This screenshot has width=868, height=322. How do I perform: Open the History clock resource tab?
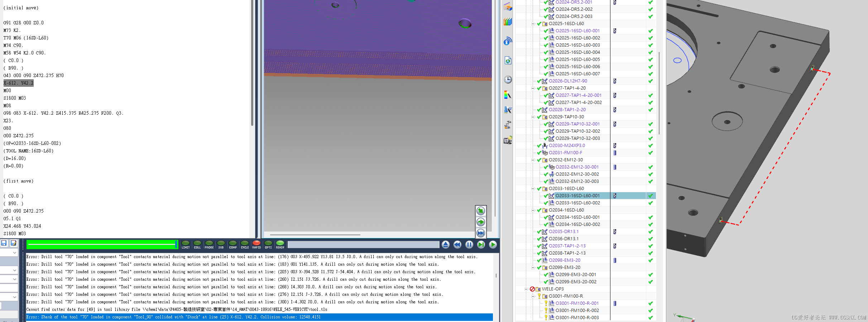click(x=508, y=80)
